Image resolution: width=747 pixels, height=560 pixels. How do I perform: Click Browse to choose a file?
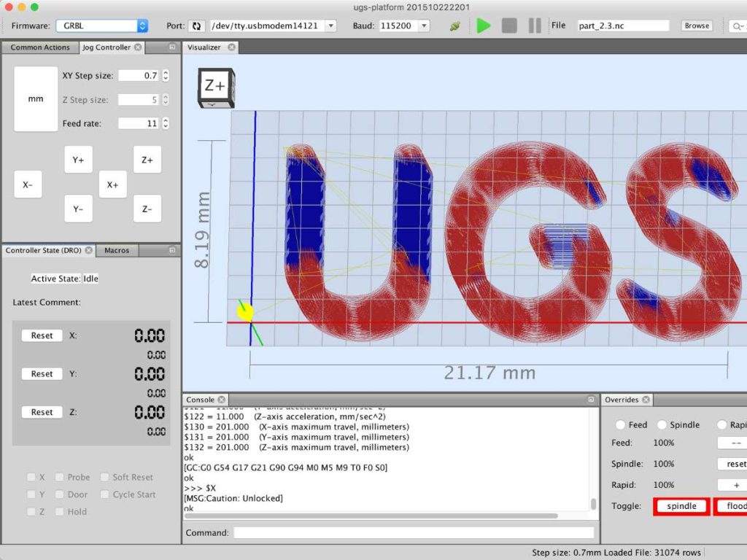click(697, 26)
